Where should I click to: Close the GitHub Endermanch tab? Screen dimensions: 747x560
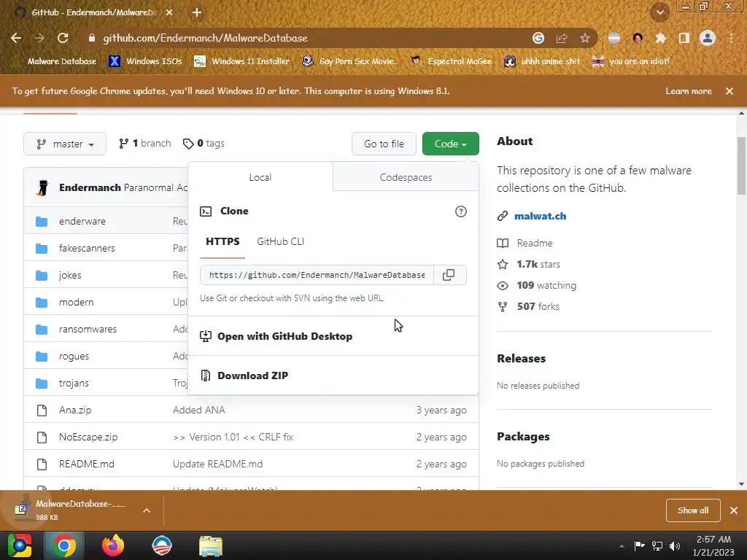(169, 13)
